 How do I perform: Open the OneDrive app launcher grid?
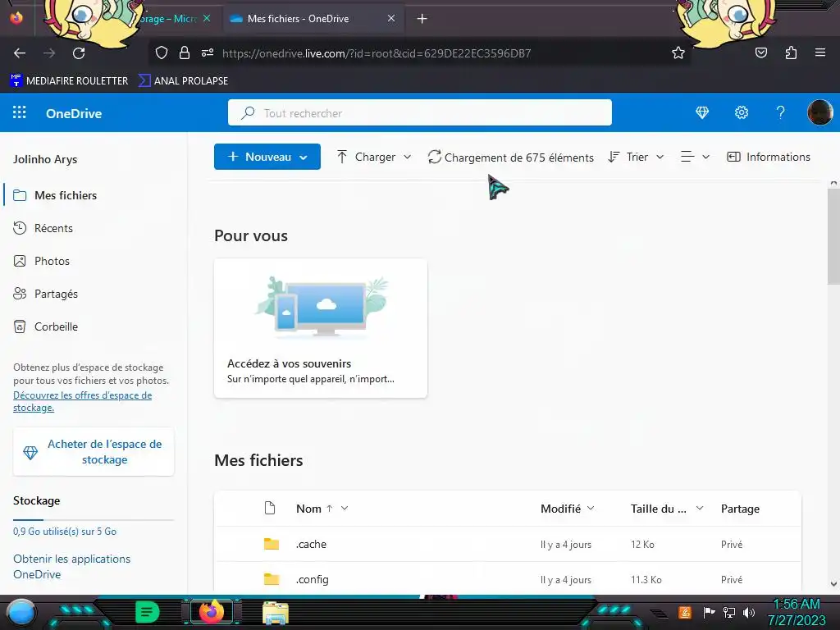pyautogui.click(x=20, y=112)
